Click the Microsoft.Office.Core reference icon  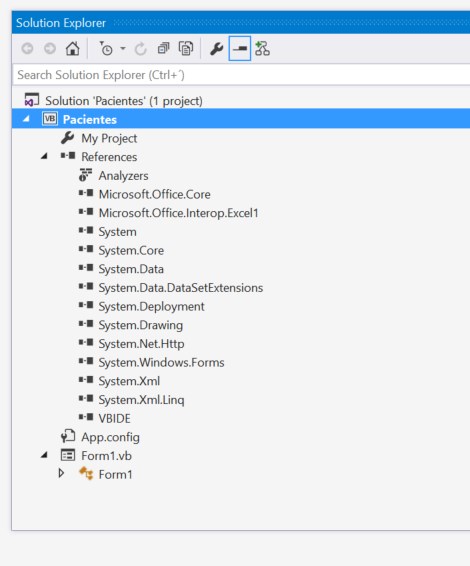(86, 193)
